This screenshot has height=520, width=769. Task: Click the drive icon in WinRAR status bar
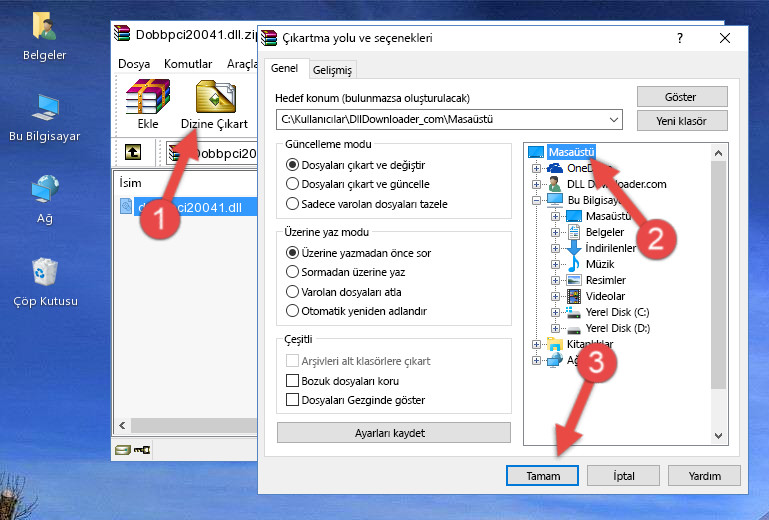(x=123, y=449)
